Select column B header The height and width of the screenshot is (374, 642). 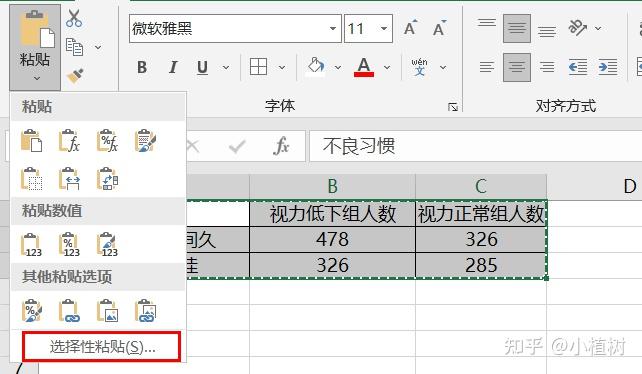(332, 186)
